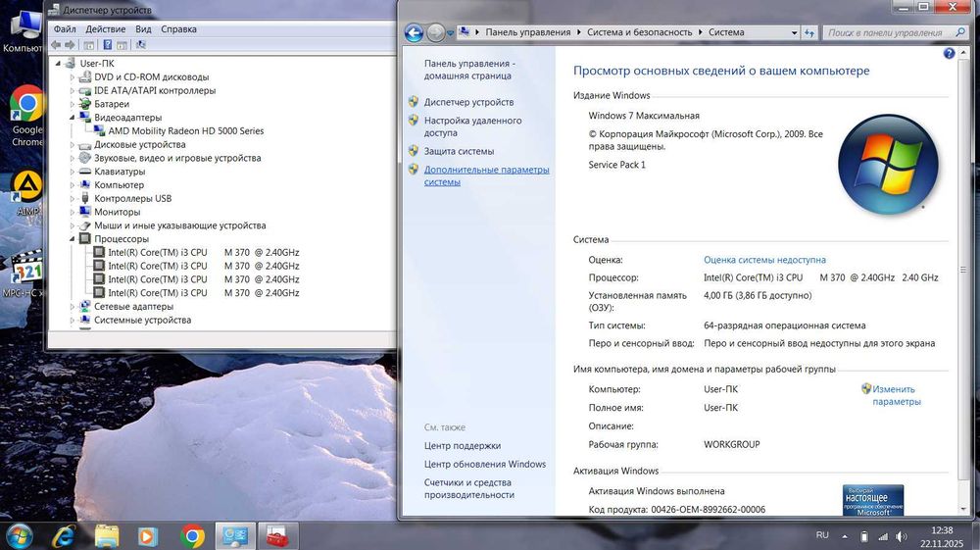Click the Forward arrow in Device Manager toolbar
This screenshot has width=980, height=550.
tap(70, 45)
